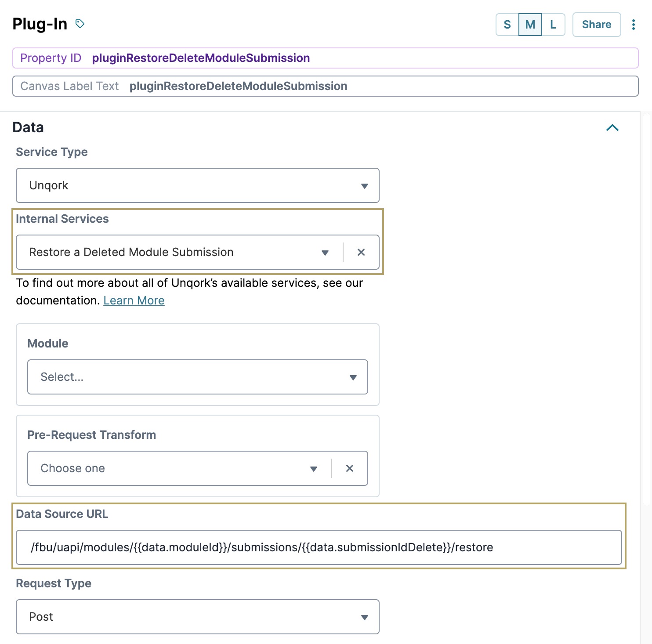
Task: Select the M panel size
Action: pyautogui.click(x=530, y=25)
